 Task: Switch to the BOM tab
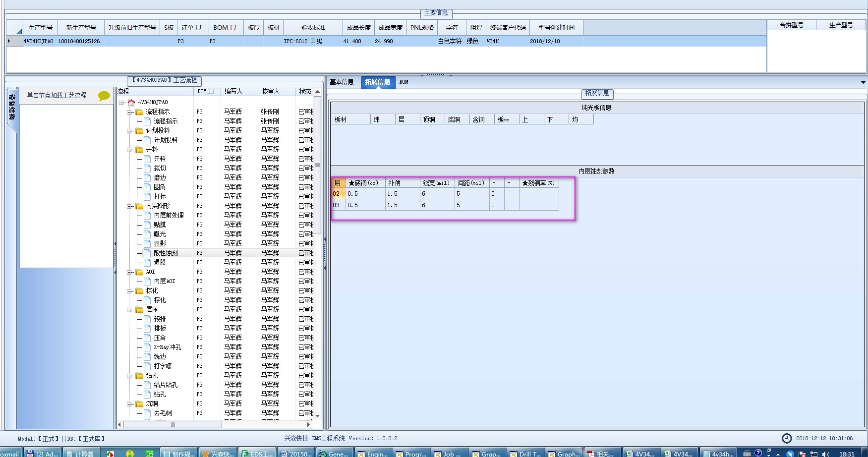404,82
